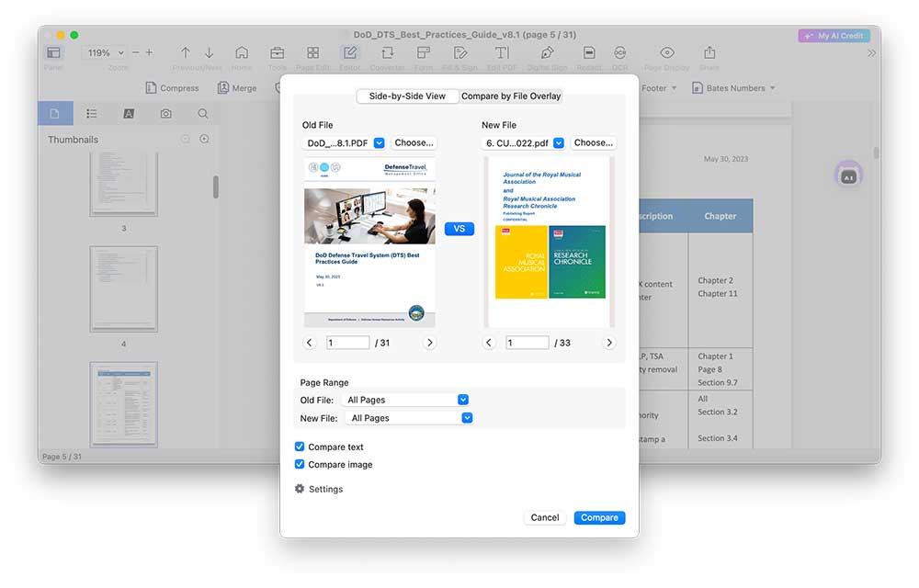Select the Side-by-Side View tab
This screenshot has height=588, width=919.
click(407, 96)
